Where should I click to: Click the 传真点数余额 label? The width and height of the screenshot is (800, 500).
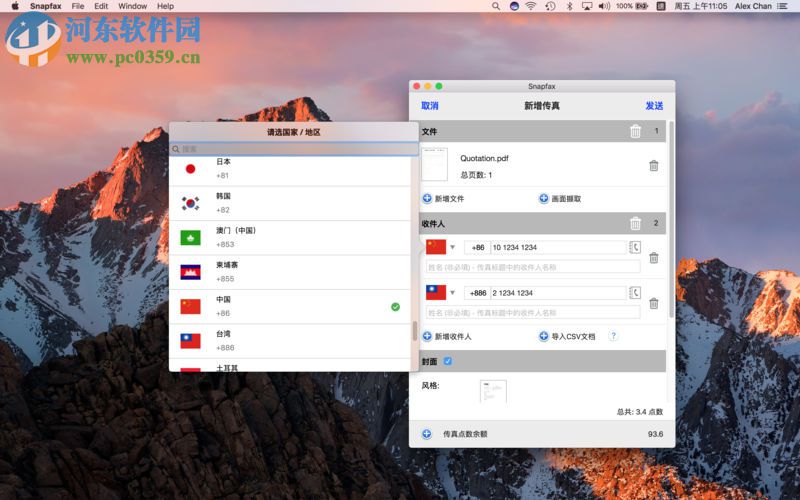tap(465, 434)
